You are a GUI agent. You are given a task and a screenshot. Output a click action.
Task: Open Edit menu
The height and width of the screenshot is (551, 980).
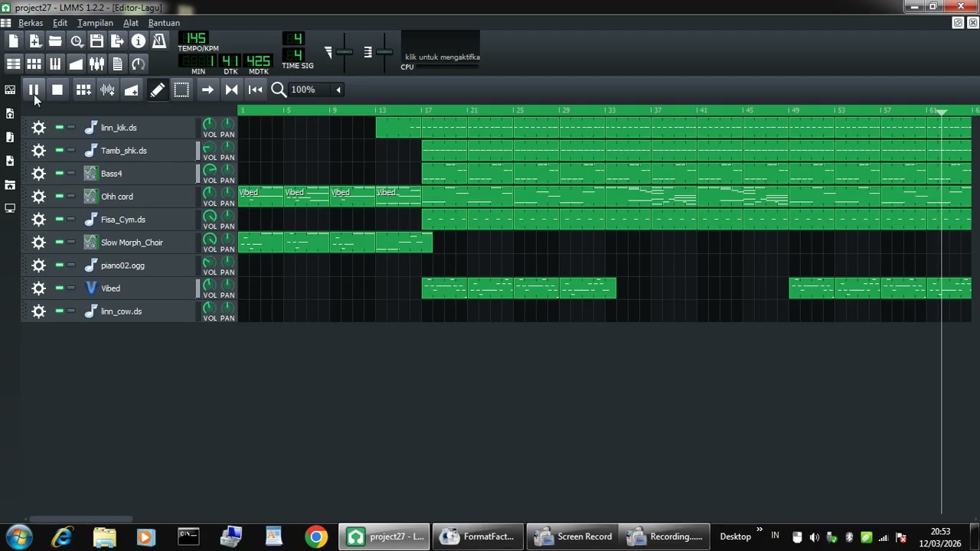pyautogui.click(x=60, y=23)
